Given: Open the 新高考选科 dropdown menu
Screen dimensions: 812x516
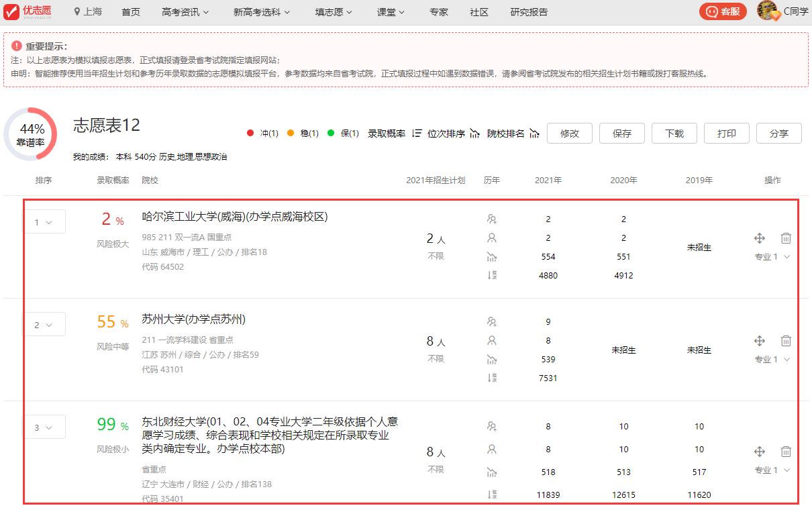Looking at the screenshot, I should pyautogui.click(x=262, y=12).
